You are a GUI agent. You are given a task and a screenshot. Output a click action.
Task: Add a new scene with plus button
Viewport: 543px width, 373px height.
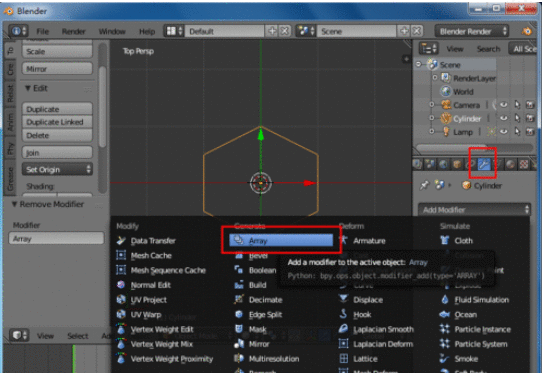point(404,31)
